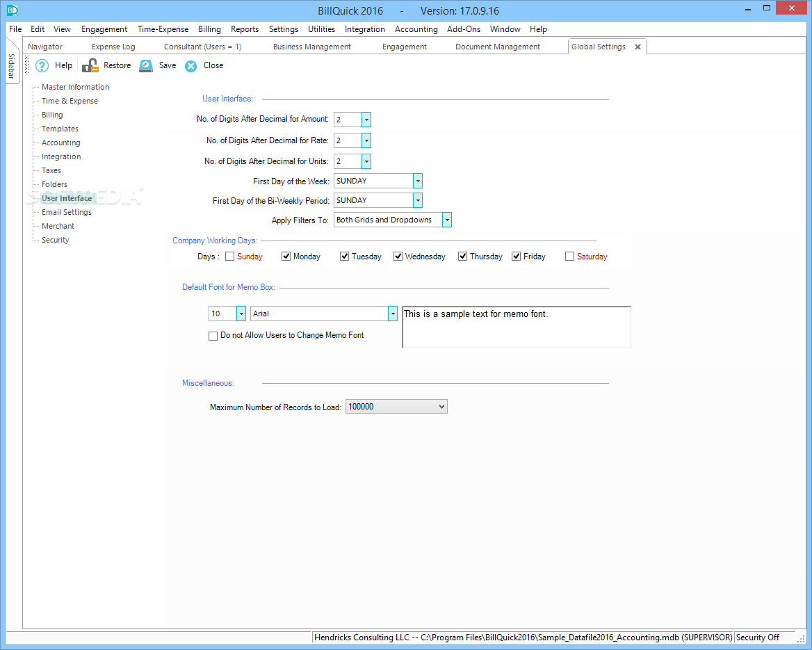Click the Help button label

pos(64,66)
